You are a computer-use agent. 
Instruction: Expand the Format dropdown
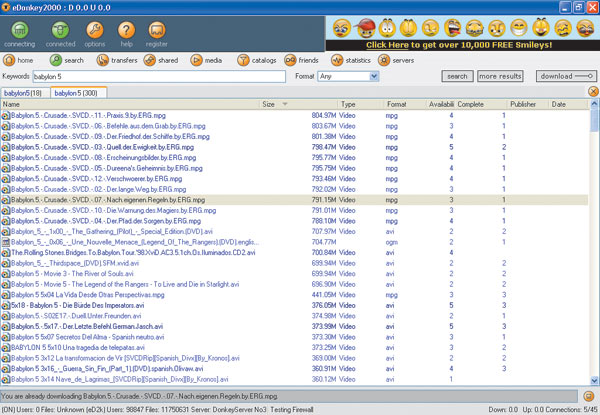[374, 76]
